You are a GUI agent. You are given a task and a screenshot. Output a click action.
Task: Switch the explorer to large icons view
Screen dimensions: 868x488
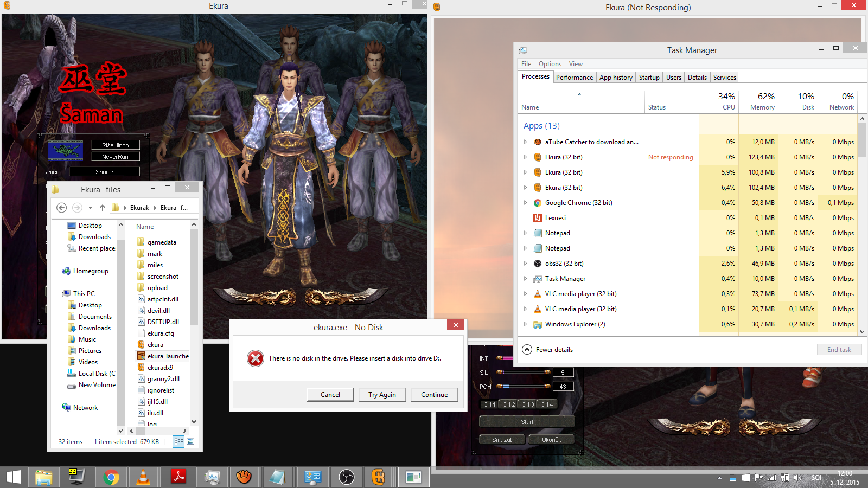pos(190,442)
